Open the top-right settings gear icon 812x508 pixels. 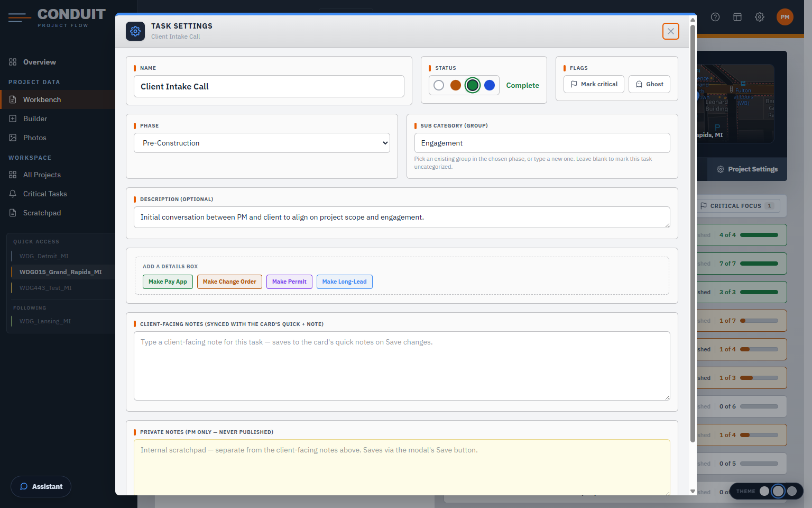(760, 17)
